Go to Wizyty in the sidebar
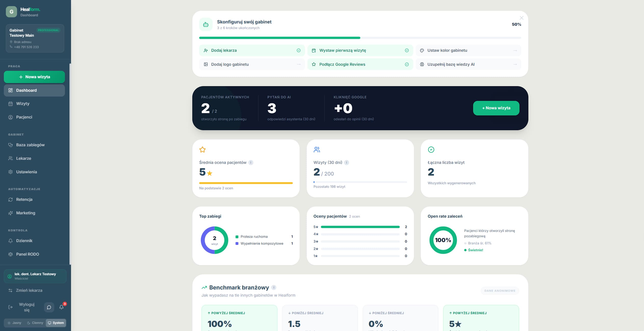 [x=34, y=104]
